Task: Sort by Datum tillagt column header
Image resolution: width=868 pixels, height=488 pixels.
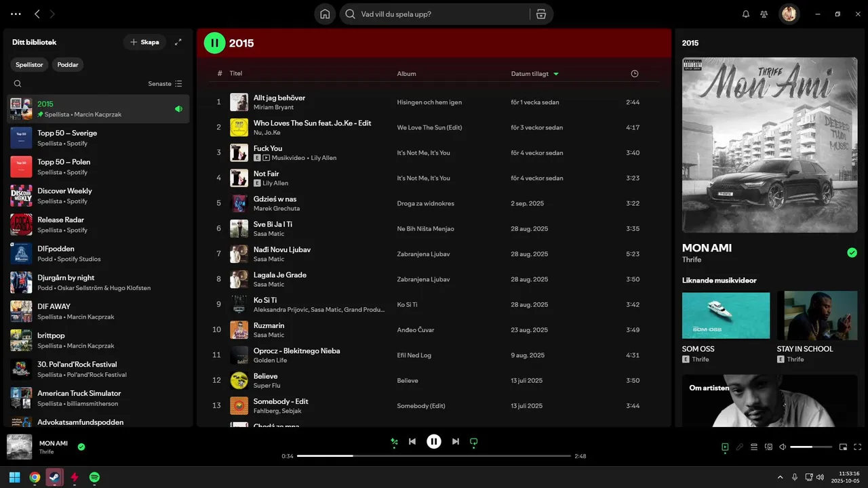Action: [535, 73]
